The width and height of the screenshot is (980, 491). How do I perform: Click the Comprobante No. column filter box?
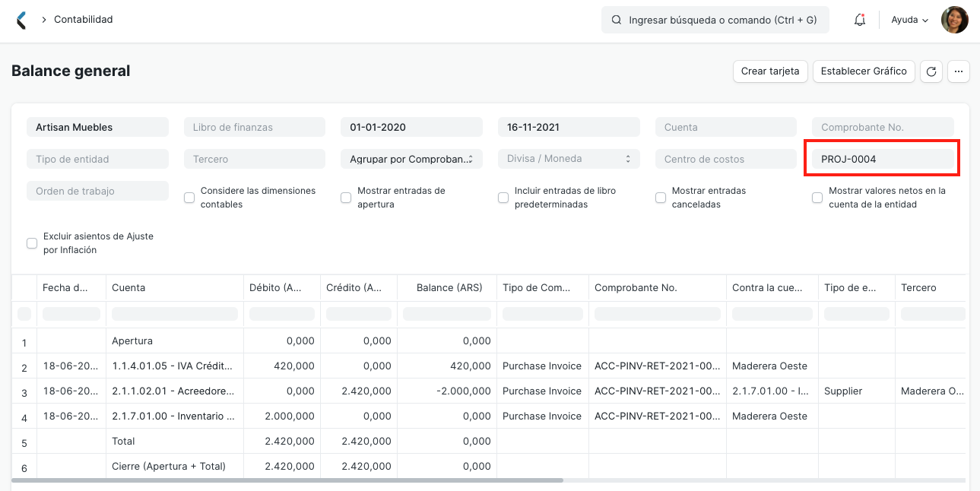[x=657, y=314]
